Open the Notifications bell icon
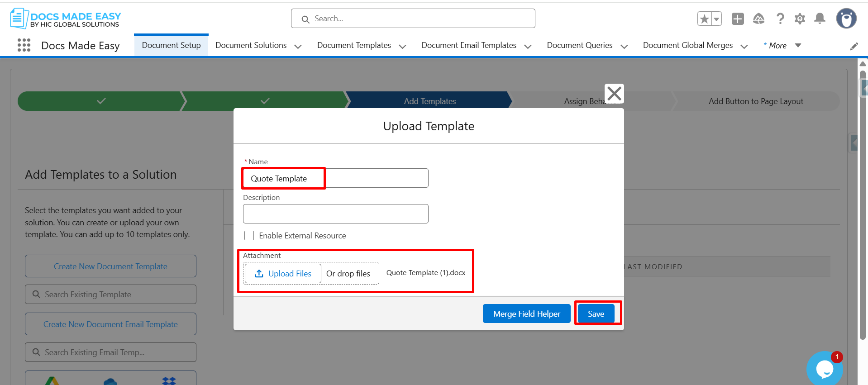 coord(820,19)
